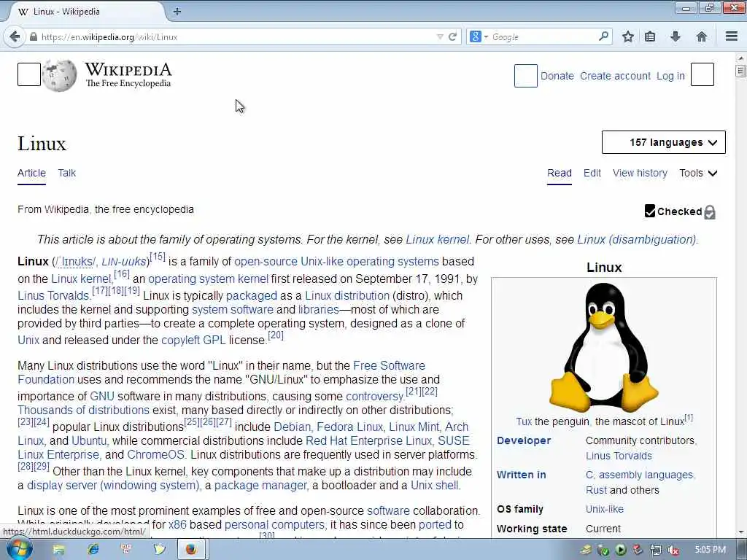Open the Linus Torvalds link in the intro paragraph

[53, 296]
